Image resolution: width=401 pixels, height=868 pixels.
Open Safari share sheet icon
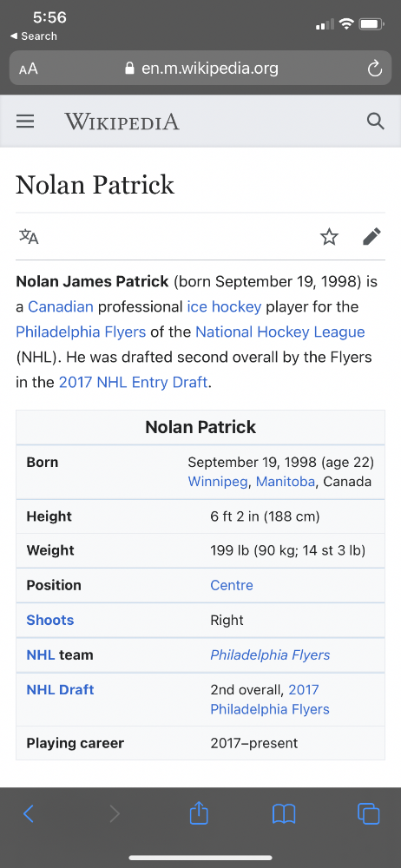(x=199, y=813)
